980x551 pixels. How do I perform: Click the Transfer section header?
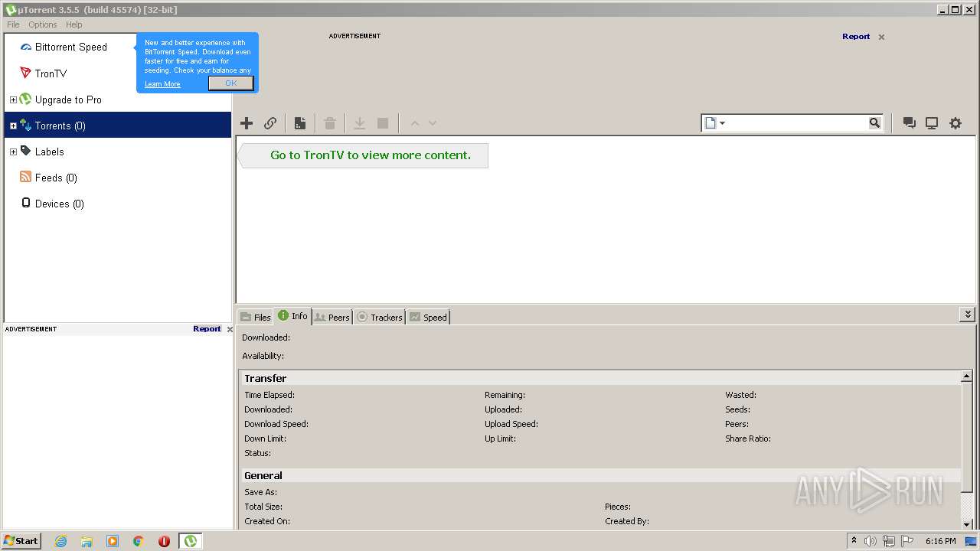pyautogui.click(x=601, y=378)
